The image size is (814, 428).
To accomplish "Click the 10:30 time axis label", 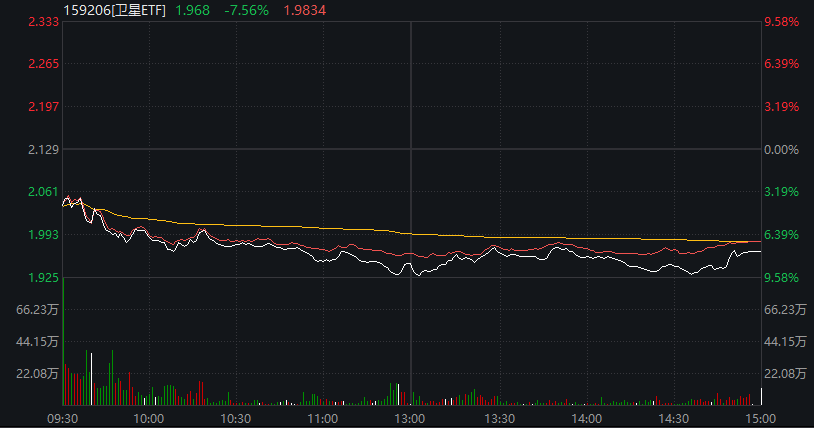I will click(x=236, y=418).
